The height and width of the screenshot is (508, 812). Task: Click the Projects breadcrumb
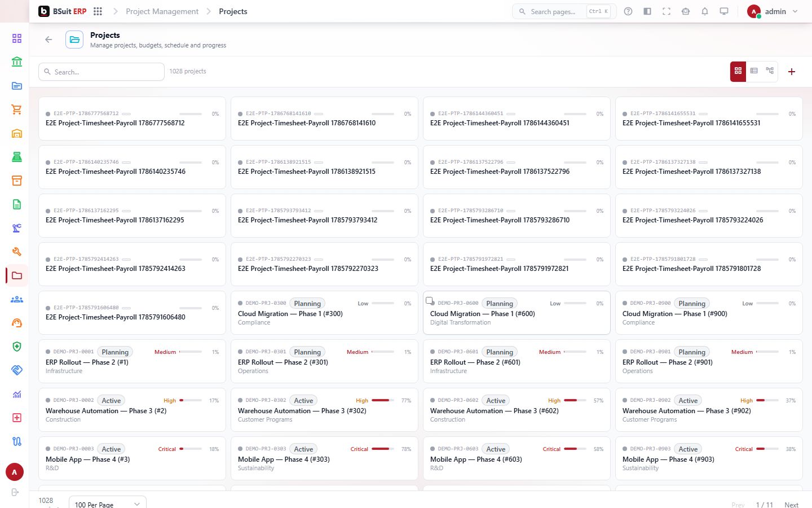(x=233, y=11)
